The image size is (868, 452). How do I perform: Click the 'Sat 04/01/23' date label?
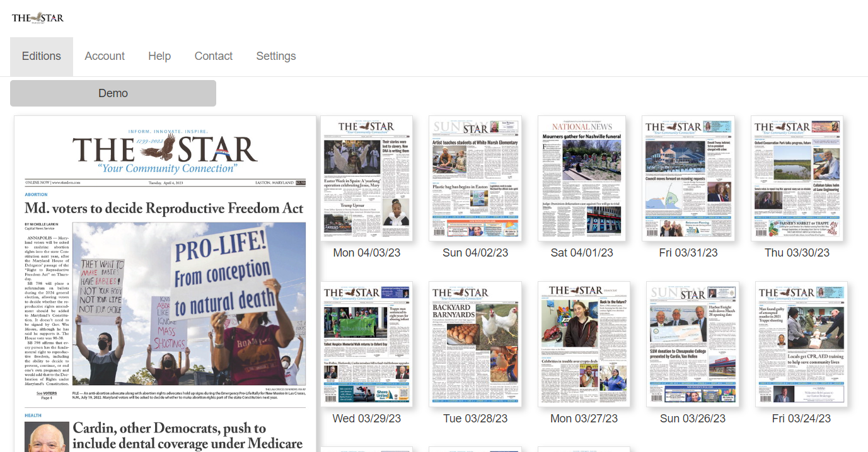coord(582,253)
